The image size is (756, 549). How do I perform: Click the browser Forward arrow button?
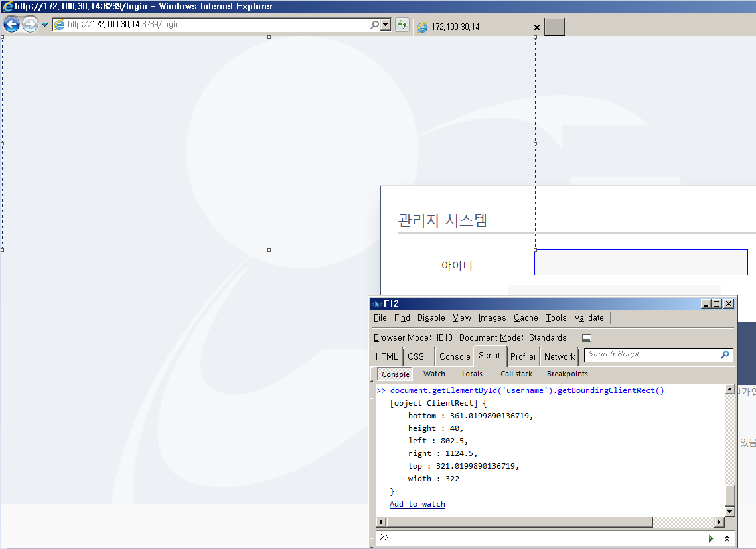pos(30,25)
